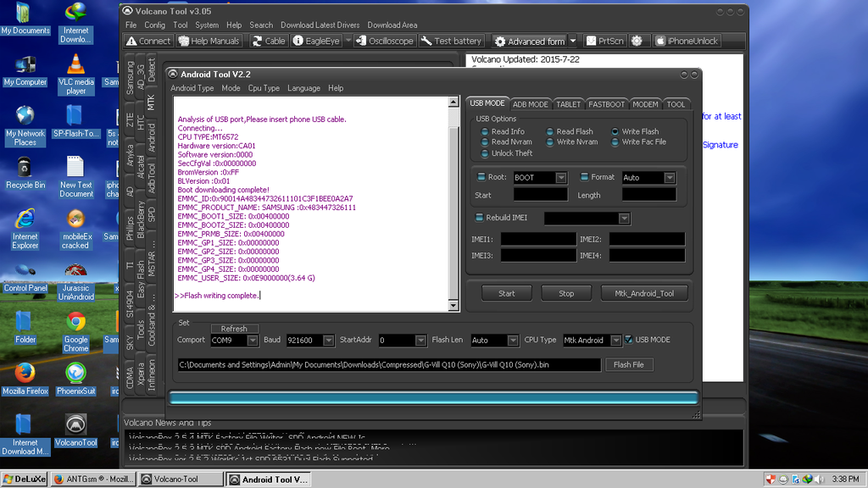The image size is (868, 488).
Task: Click the Connect toolbar icon
Action: click(148, 41)
